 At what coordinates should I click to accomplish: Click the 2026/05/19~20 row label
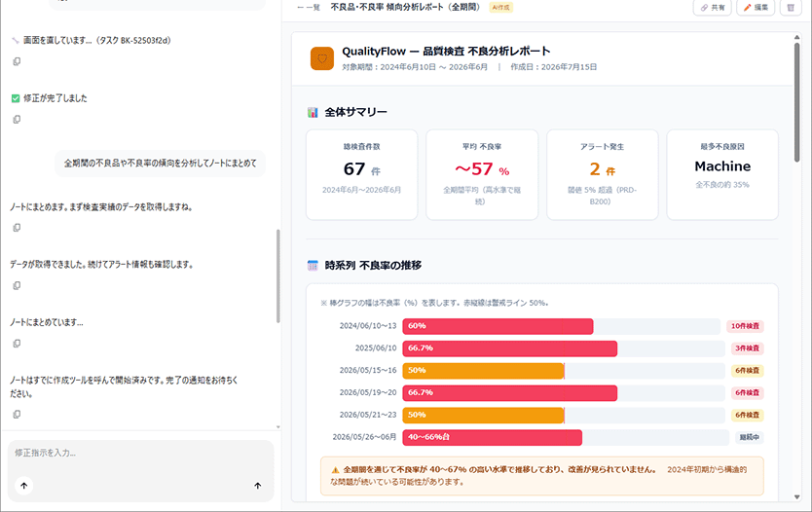tap(368, 393)
